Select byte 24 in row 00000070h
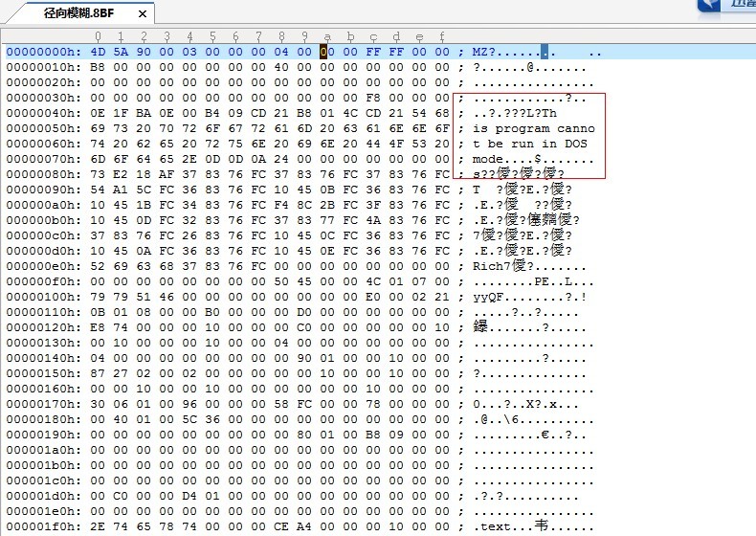 [281, 159]
